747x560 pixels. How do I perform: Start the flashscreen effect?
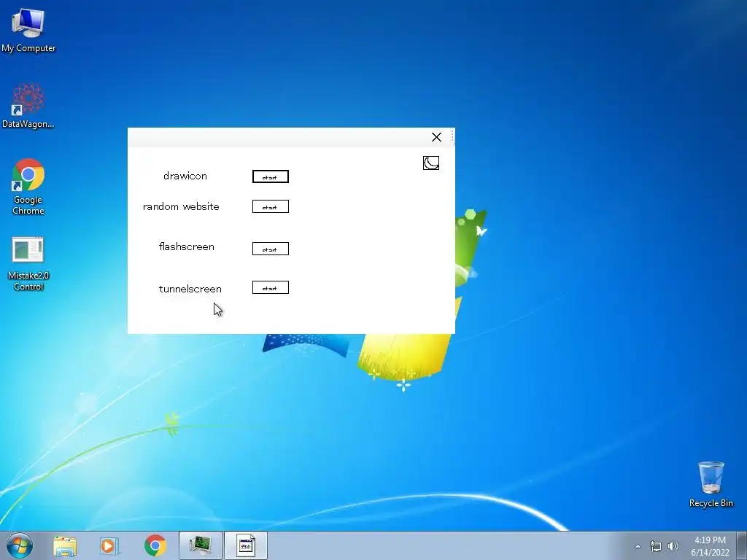coord(270,249)
